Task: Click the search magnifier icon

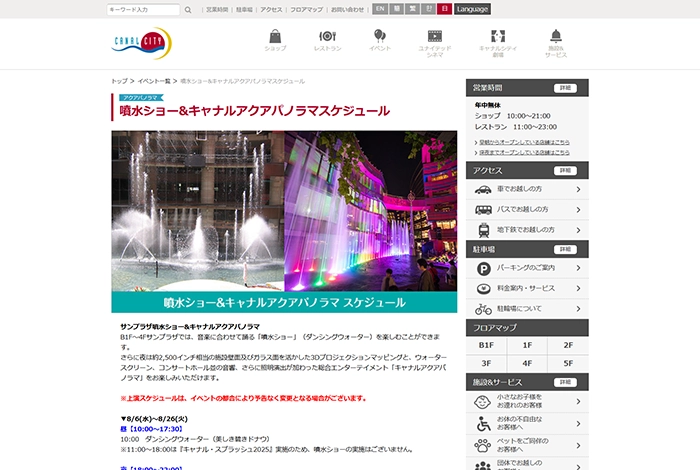Action: point(188,9)
